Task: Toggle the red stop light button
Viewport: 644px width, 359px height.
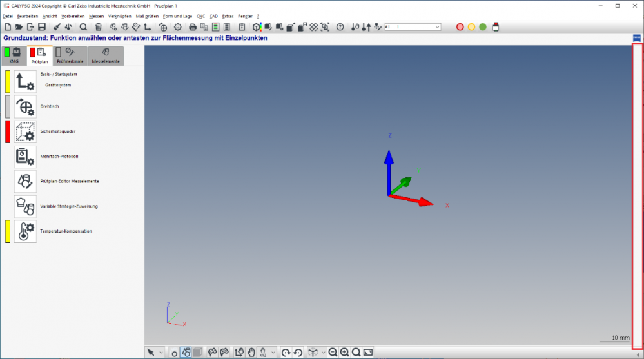Action: (x=460, y=27)
